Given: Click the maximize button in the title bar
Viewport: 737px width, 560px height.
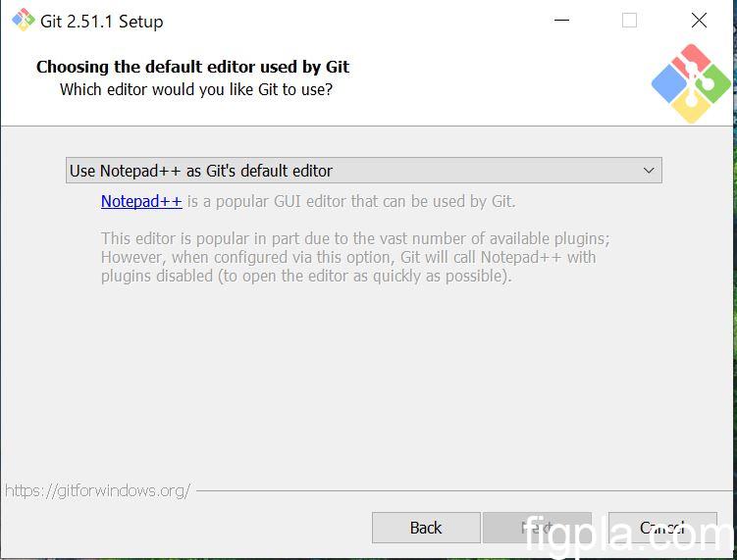Looking at the screenshot, I should [x=630, y=21].
